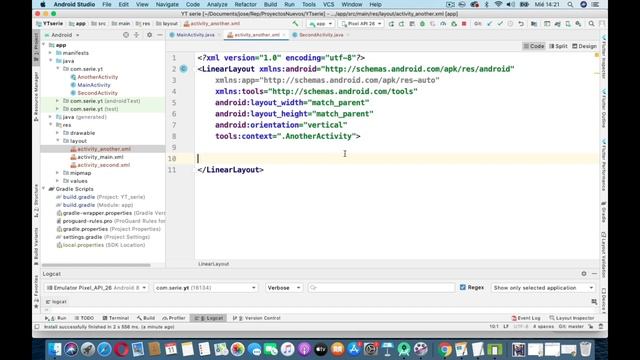This screenshot has width=640, height=360.
Task: Open the Gradle tool window on the right edge
Action: pyautogui.click(x=603, y=212)
